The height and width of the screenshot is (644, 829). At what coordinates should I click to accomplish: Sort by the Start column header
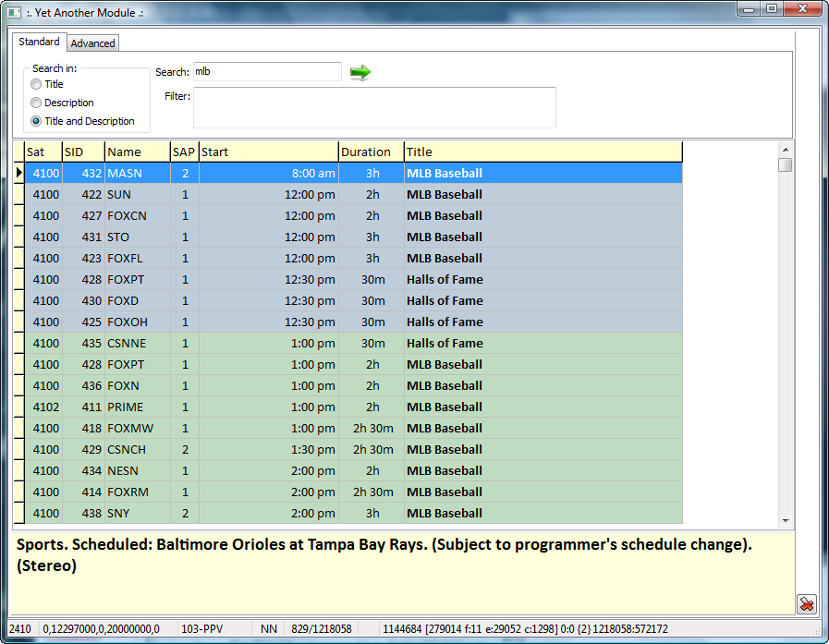269,152
